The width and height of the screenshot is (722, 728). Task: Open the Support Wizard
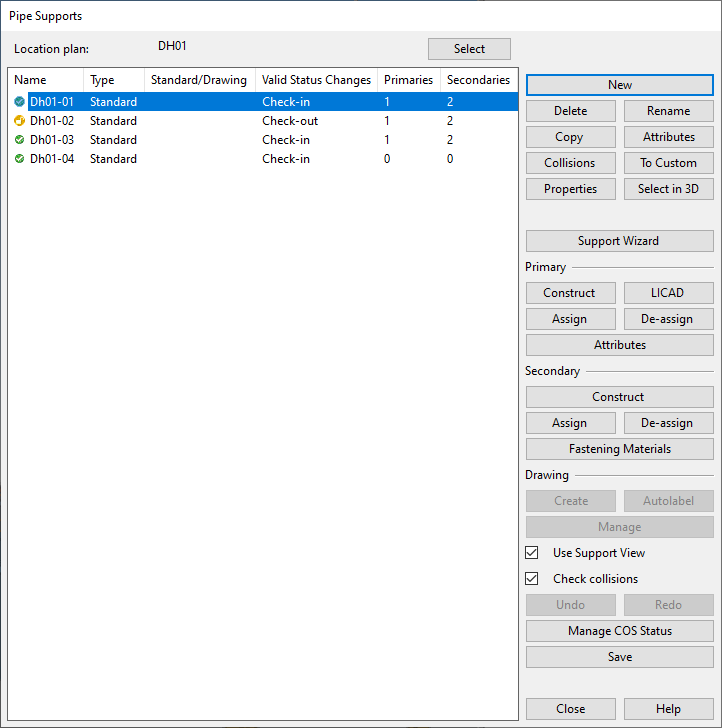coord(619,241)
